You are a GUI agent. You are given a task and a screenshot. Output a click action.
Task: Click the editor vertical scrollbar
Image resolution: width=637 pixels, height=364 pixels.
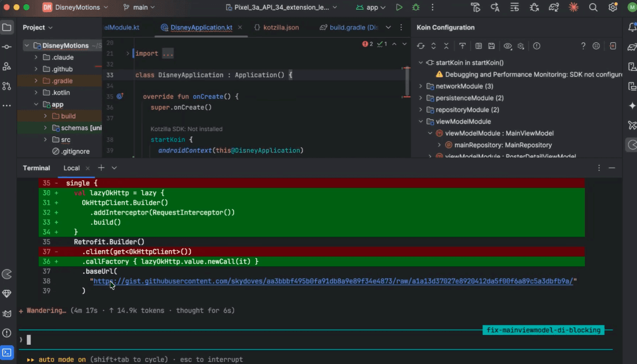(407, 81)
